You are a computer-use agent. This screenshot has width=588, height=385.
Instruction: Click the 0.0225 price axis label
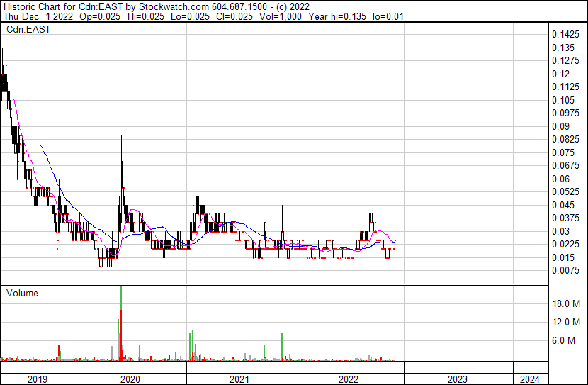[x=565, y=245]
